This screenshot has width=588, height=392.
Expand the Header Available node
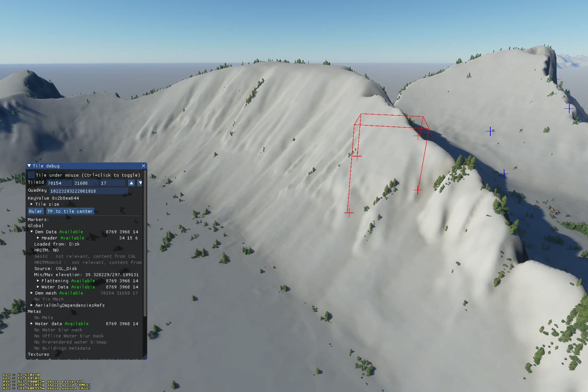[38, 238]
